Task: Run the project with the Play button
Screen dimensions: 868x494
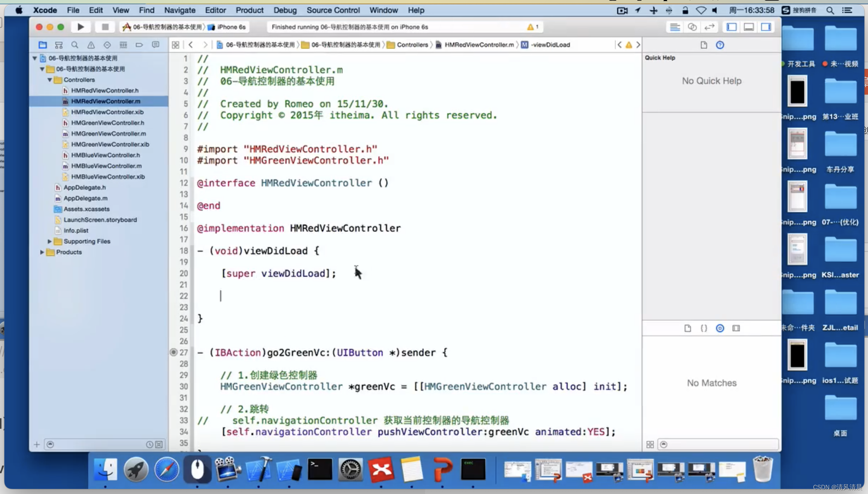Action: pyautogui.click(x=81, y=27)
